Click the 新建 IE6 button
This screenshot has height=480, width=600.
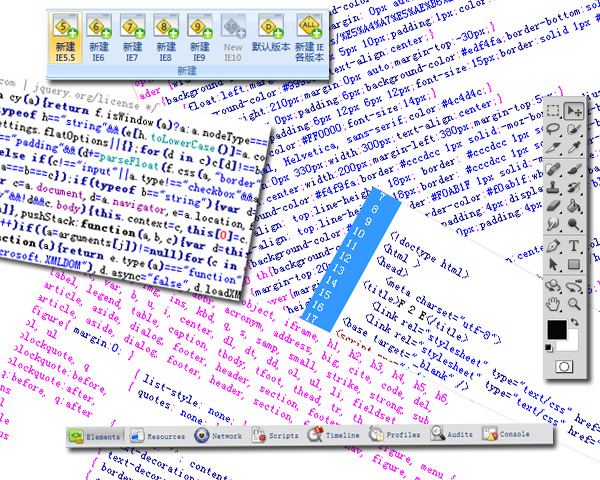click(99, 38)
